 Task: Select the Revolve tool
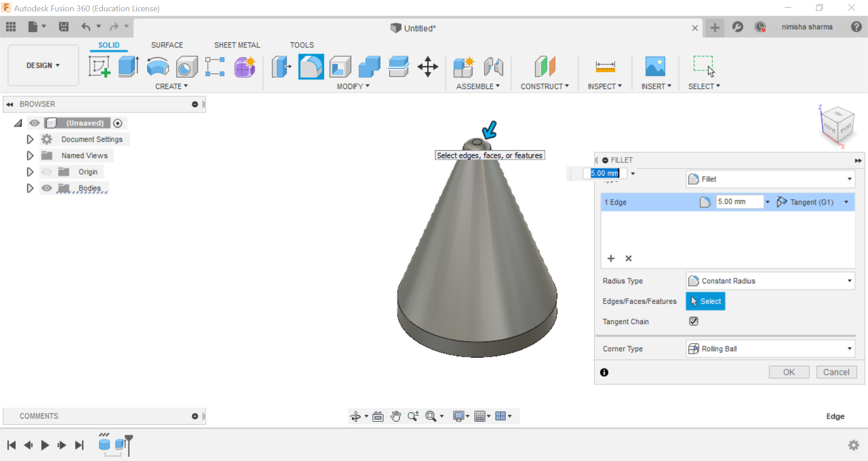click(158, 66)
